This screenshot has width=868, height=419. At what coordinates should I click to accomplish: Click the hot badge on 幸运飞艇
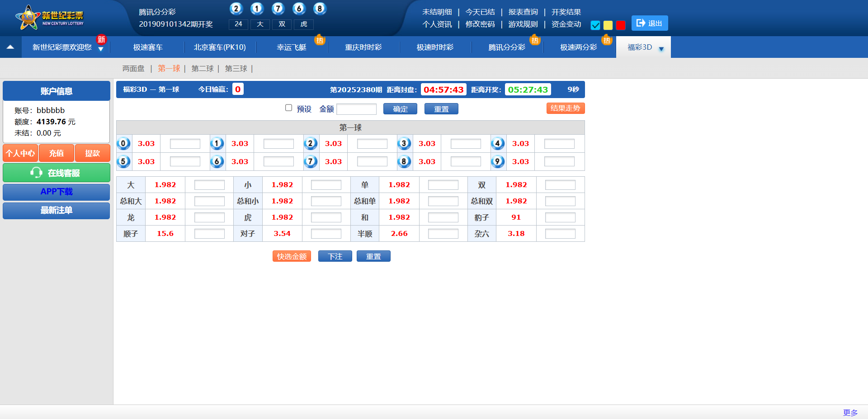(x=320, y=40)
